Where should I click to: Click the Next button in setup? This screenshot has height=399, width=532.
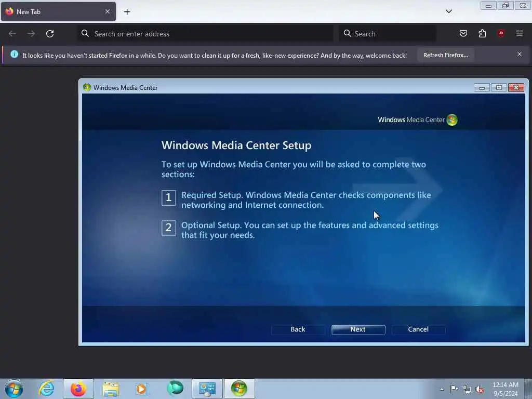tap(358, 329)
